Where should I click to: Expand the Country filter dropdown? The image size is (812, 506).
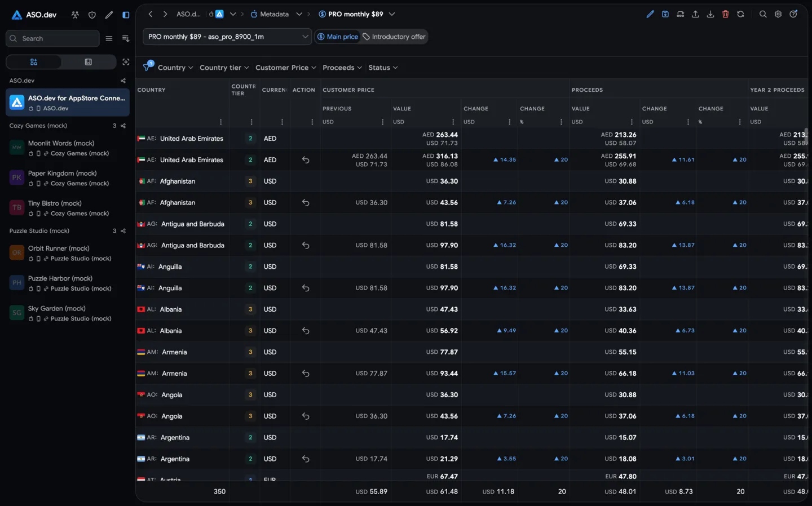(175, 68)
